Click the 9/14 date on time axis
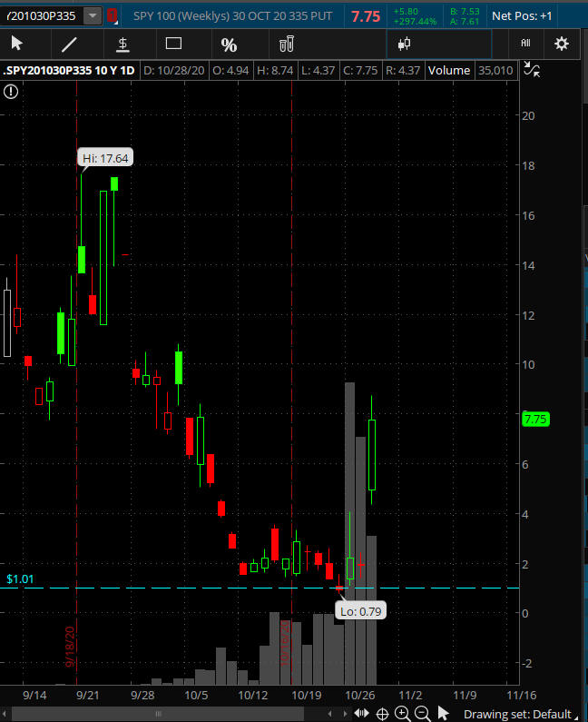The width and height of the screenshot is (588, 722). (x=34, y=695)
